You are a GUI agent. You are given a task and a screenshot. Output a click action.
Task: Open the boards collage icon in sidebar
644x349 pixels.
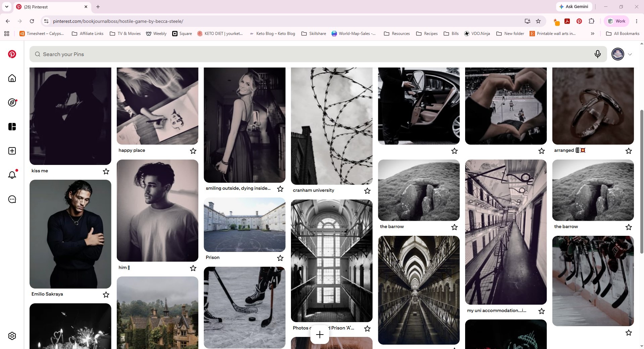click(12, 127)
